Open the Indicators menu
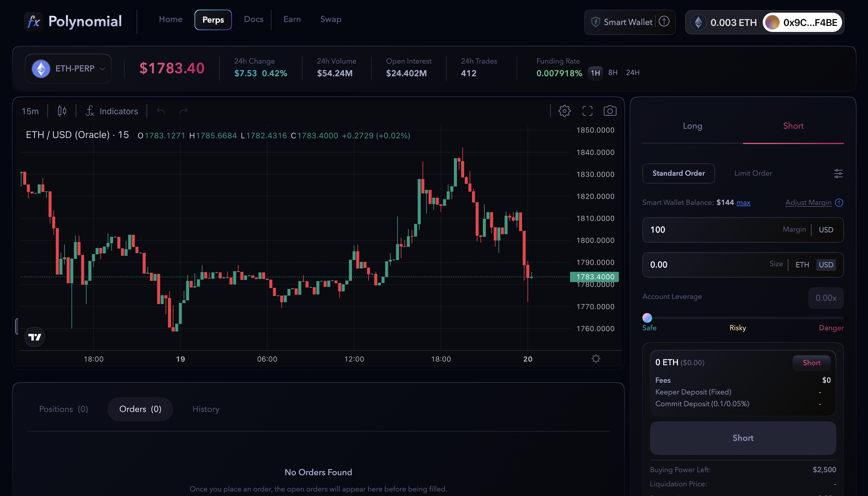The image size is (868, 496). 112,111
